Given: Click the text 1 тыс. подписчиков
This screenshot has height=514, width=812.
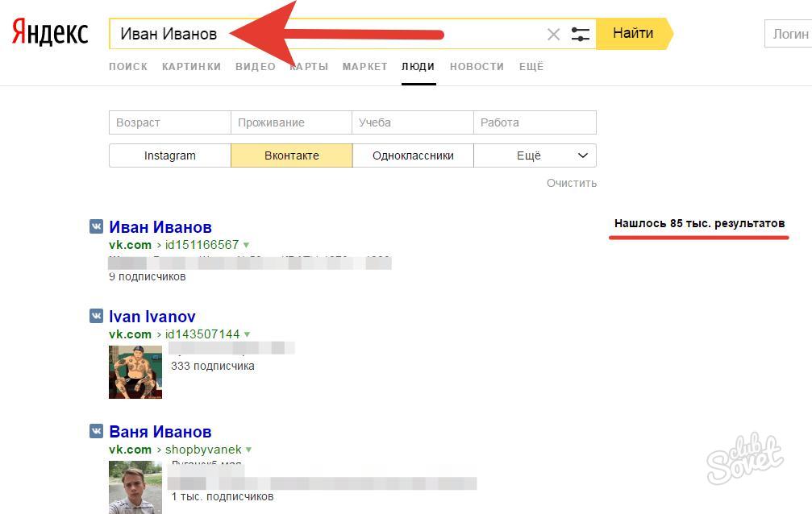Looking at the screenshot, I should [223, 497].
